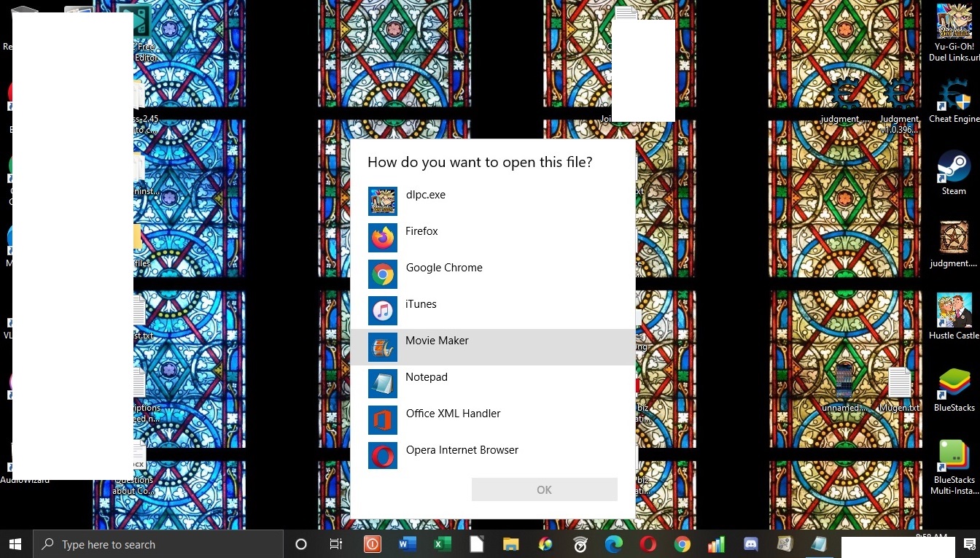Select iTunes as the opening app

[x=493, y=310]
